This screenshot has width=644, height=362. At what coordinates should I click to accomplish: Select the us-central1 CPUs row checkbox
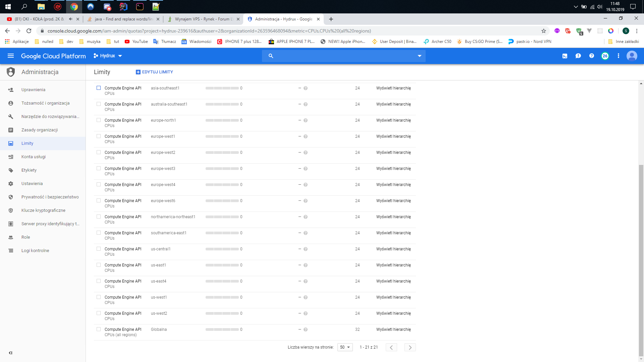pyautogui.click(x=99, y=249)
